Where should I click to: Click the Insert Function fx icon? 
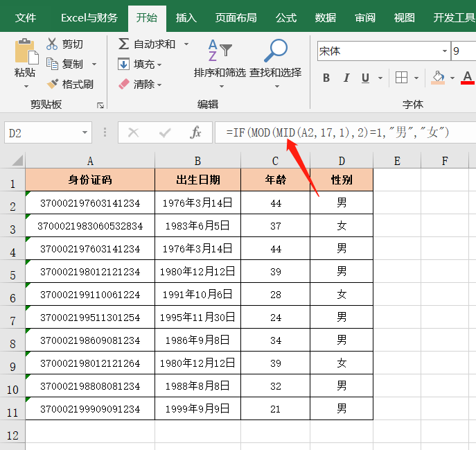tap(196, 132)
